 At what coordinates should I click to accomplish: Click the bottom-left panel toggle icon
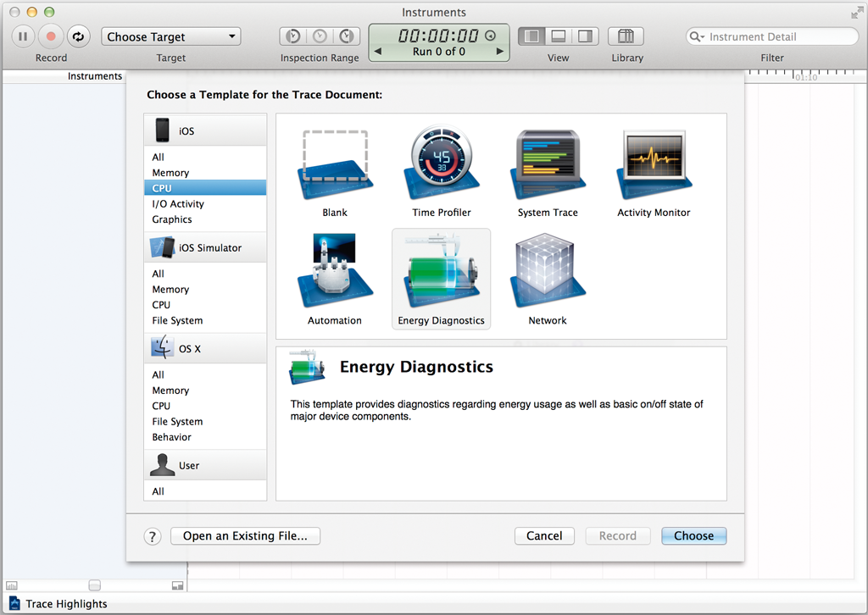pyautogui.click(x=178, y=585)
